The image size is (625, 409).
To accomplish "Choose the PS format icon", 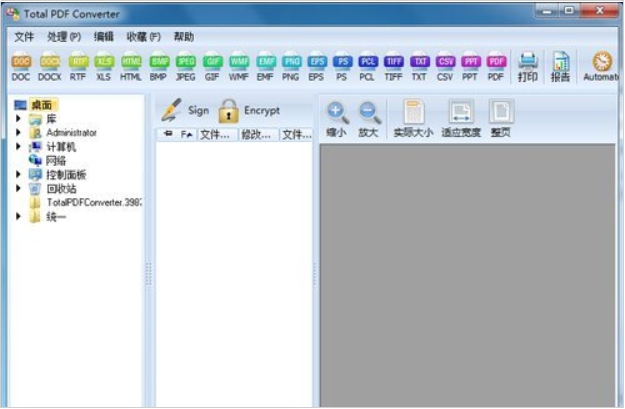I will click(x=342, y=67).
